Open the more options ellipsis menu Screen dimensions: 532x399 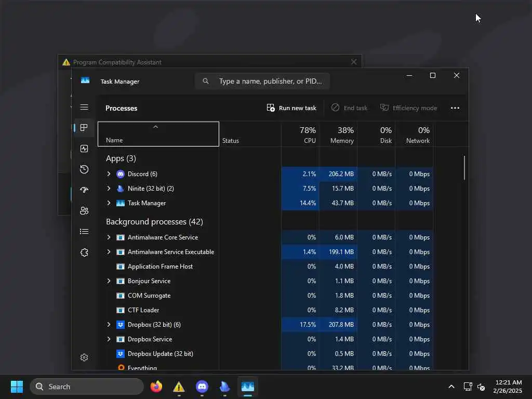pyautogui.click(x=455, y=108)
